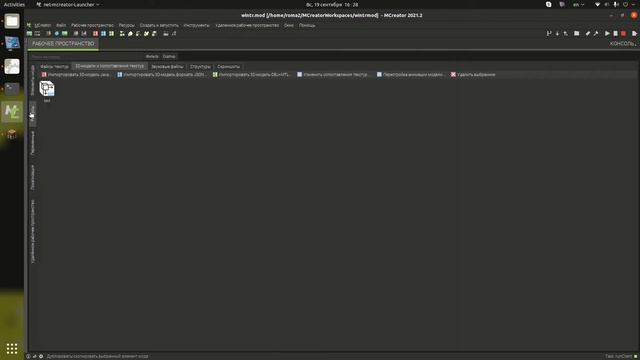Open the Файл menu

click(x=61, y=25)
